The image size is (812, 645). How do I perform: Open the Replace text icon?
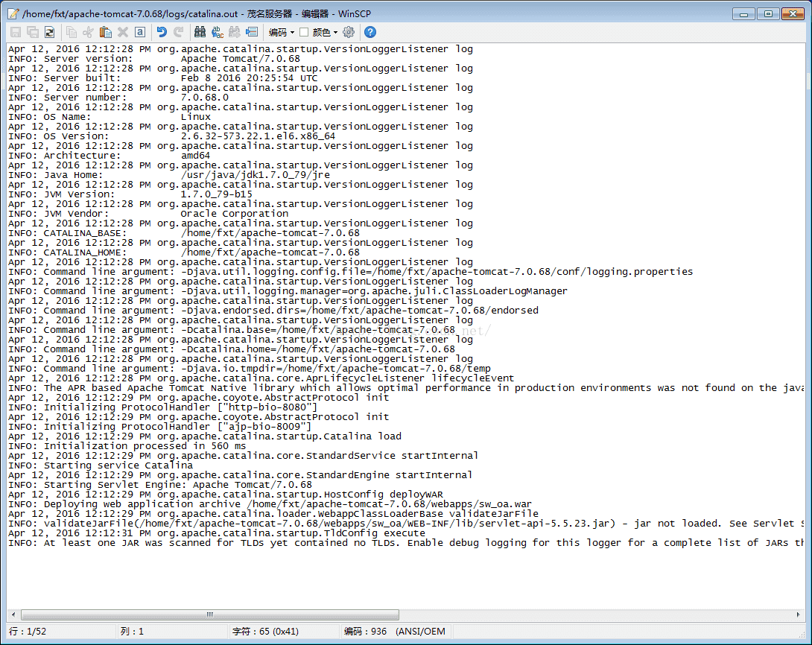218,32
